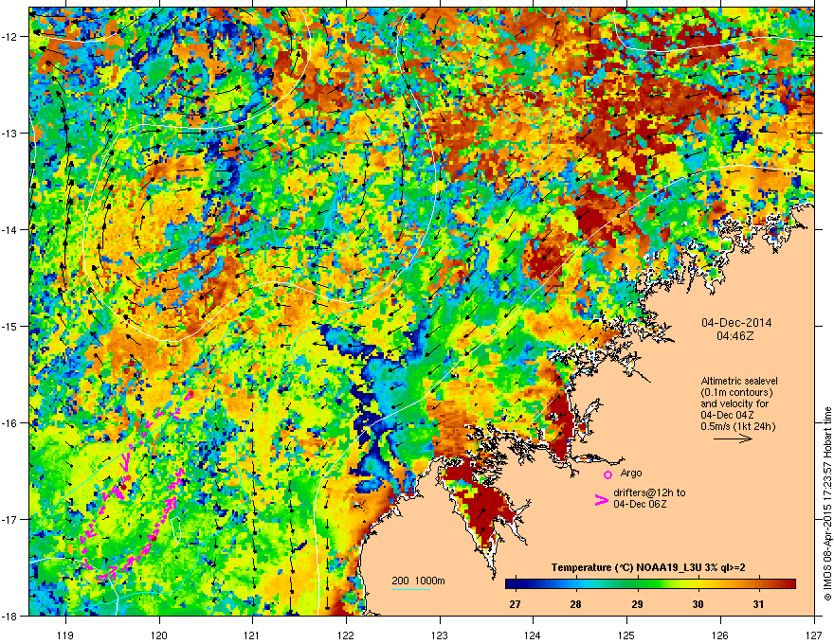Click the cyan bathymetry contour legend line
The width and height of the screenshot is (834, 644).
(411, 589)
